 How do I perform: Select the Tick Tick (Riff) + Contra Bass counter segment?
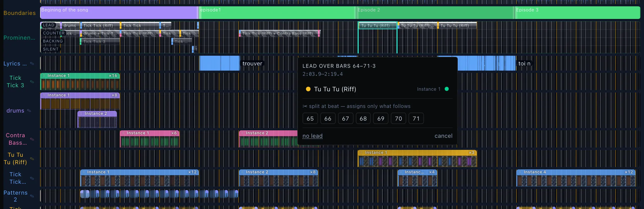[279, 34]
